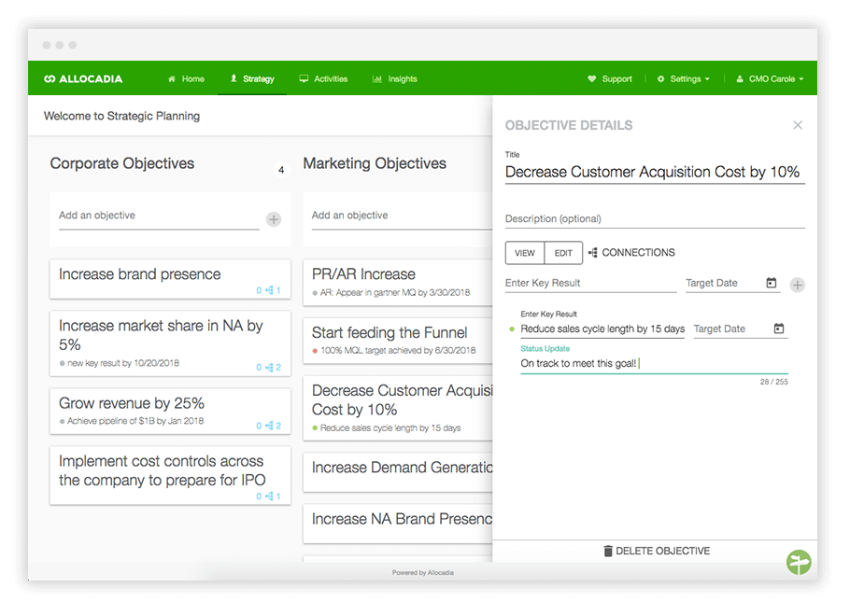
Task: Click the Support heart icon
Action: tap(590, 78)
